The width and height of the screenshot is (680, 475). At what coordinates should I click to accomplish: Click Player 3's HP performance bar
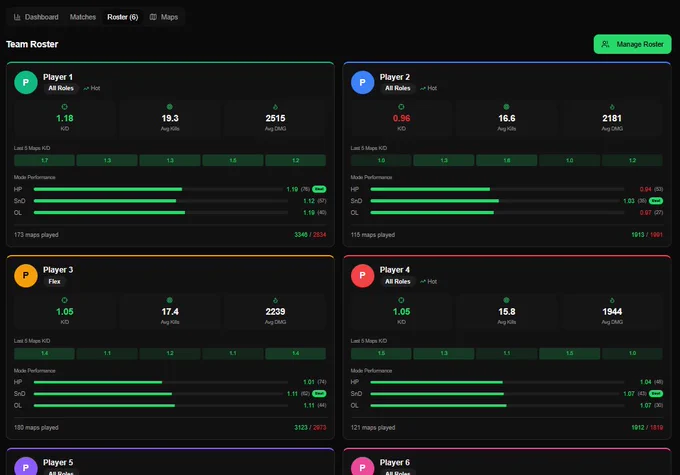160,382
